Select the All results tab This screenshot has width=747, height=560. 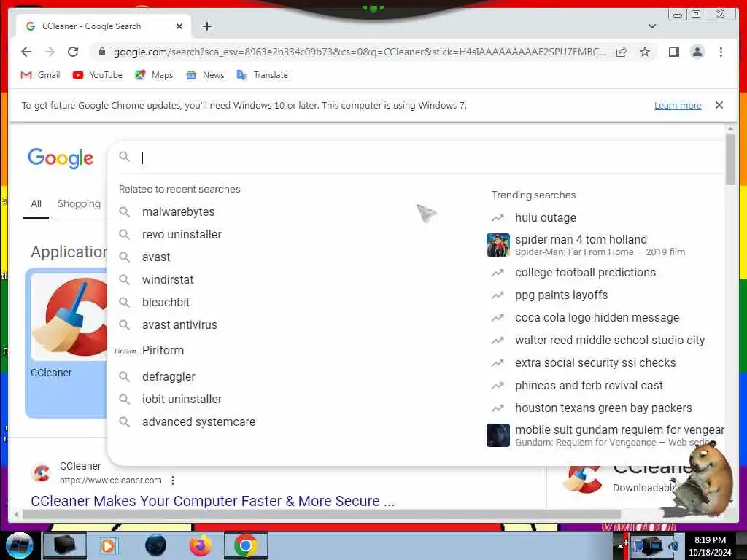tap(36, 204)
